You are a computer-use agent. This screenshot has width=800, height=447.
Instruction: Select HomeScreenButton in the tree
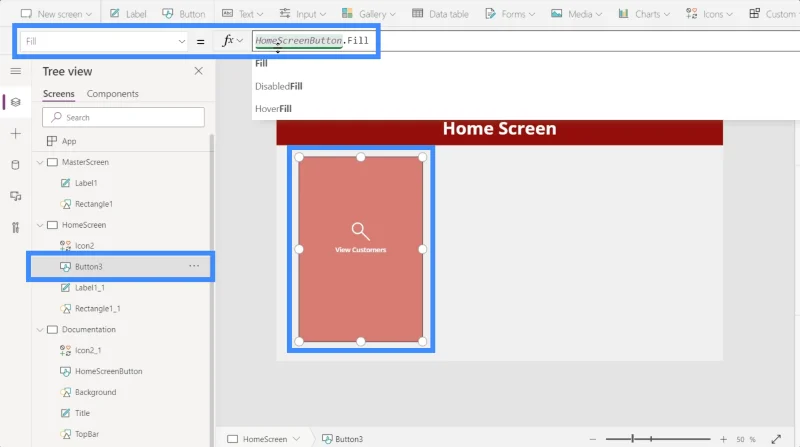pyautogui.click(x=109, y=371)
